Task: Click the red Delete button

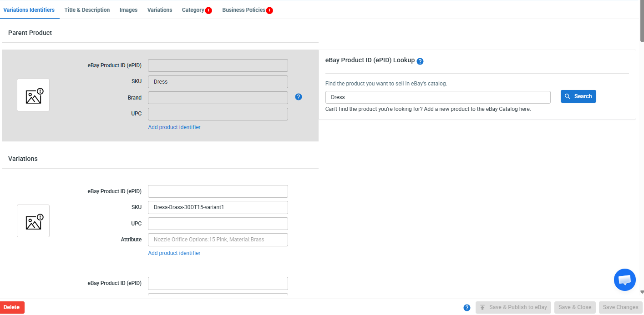Action: 12,307
